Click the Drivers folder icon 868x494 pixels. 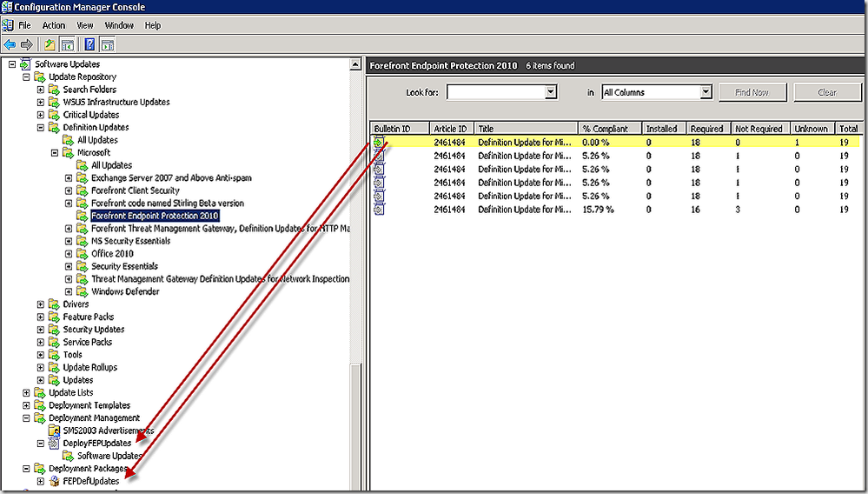point(54,304)
